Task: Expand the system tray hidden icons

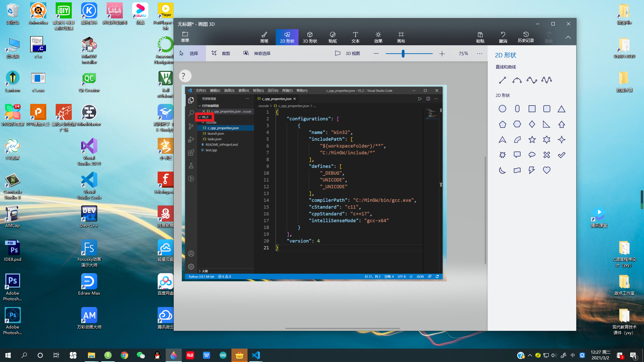Action: [x=530, y=355]
